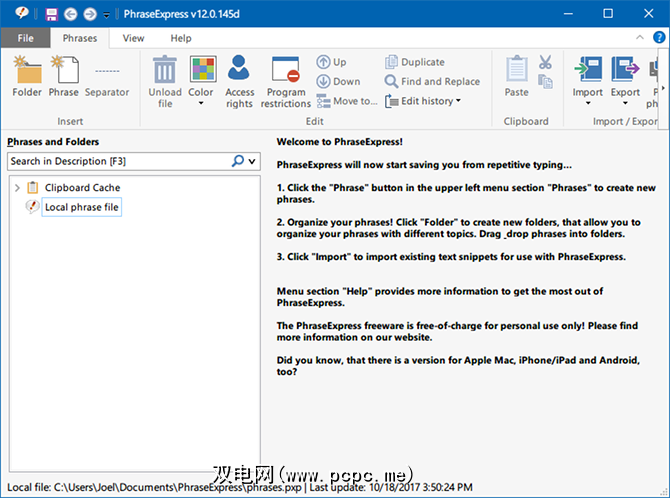Click the search magnifier icon

(238, 161)
